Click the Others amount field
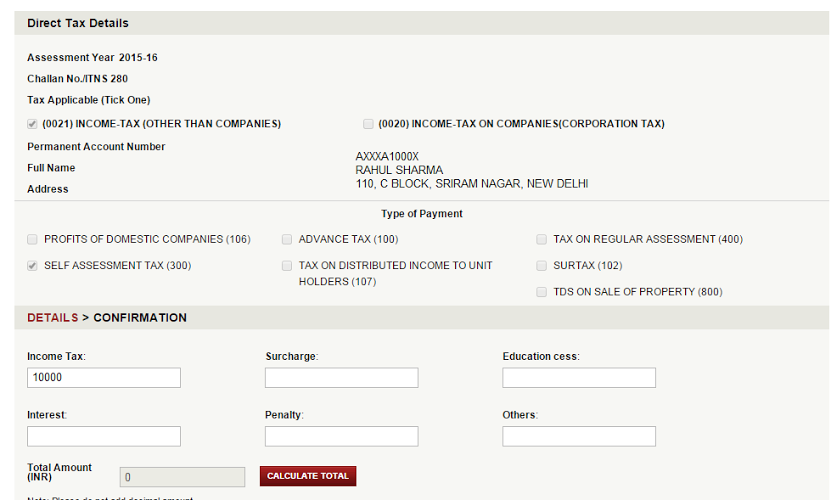Screen dimensions: 831x500 click(579, 437)
